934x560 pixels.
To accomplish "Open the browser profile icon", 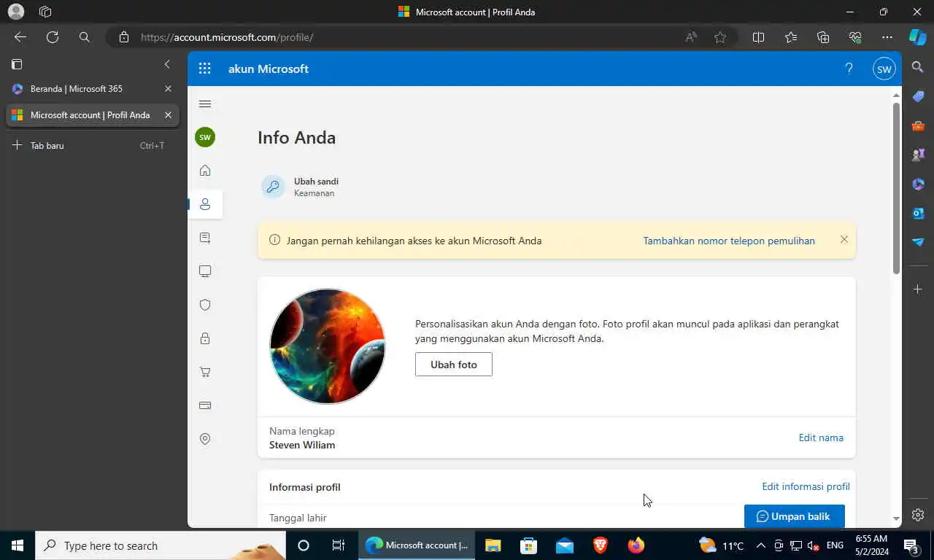I will coord(15,12).
